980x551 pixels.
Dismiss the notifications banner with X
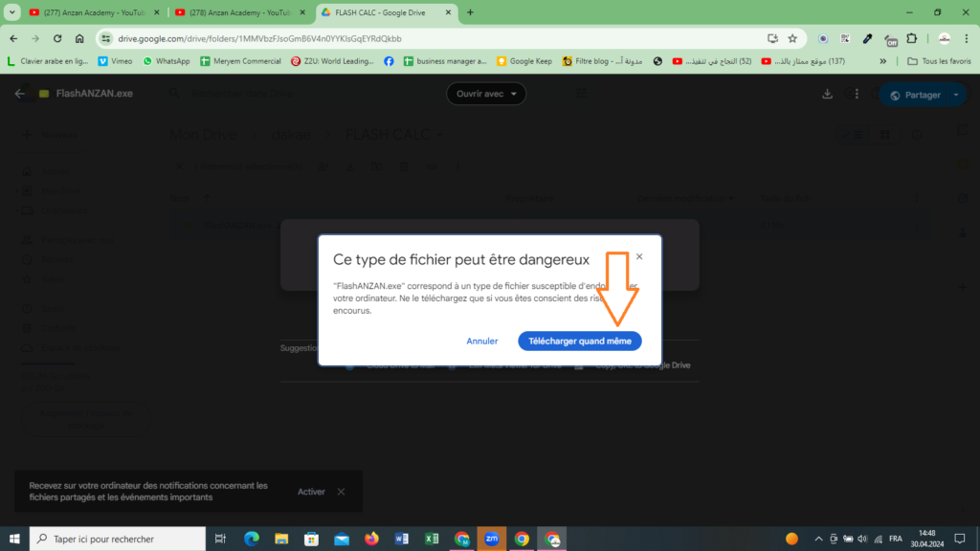point(341,492)
